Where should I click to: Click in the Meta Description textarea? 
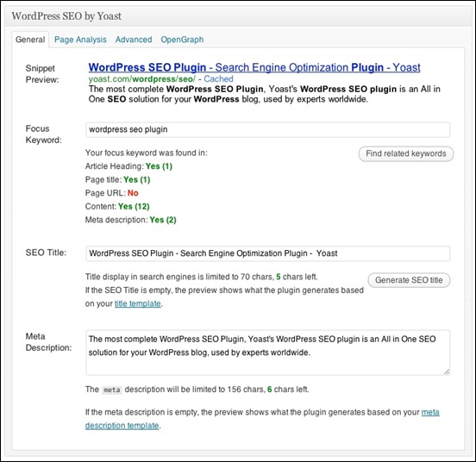(267, 353)
